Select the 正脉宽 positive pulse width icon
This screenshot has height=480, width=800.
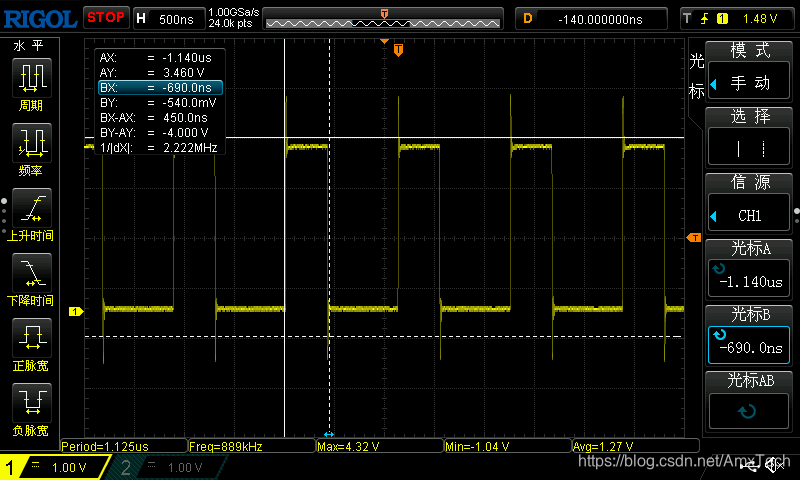coord(32,338)
